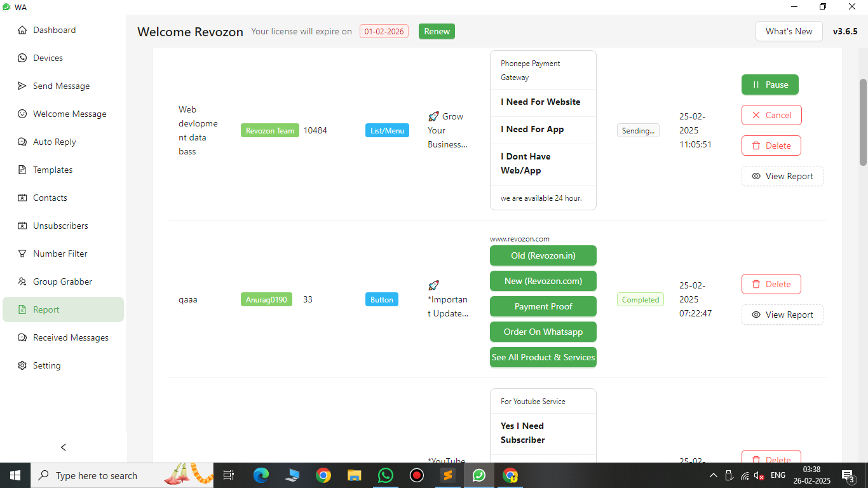This screenshot has width=868, height=488.
Task: Click the www.revozon.com text
Action: click(x=520, y=239)
